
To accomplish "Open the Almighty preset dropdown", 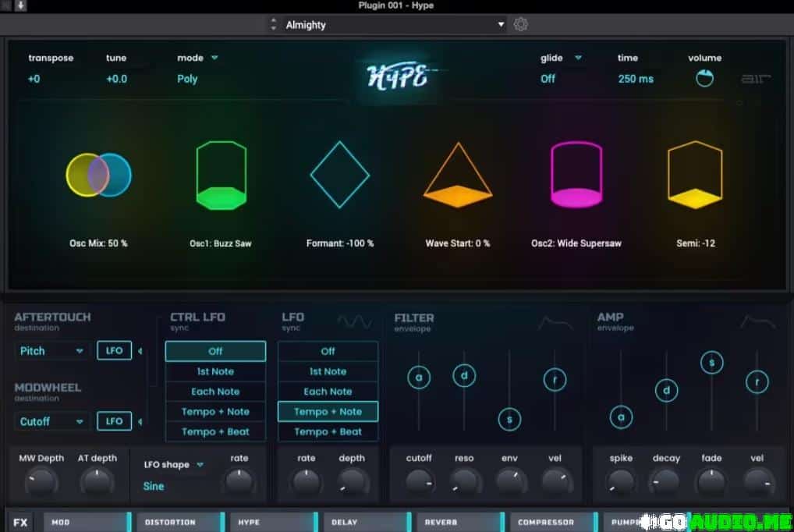I will point(395,25).
